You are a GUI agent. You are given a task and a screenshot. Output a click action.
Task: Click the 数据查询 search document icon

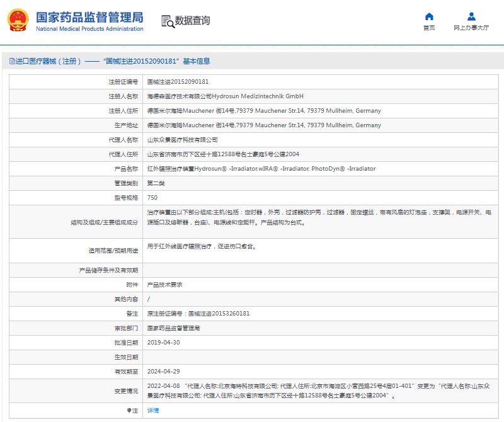[x=168, y=21]
